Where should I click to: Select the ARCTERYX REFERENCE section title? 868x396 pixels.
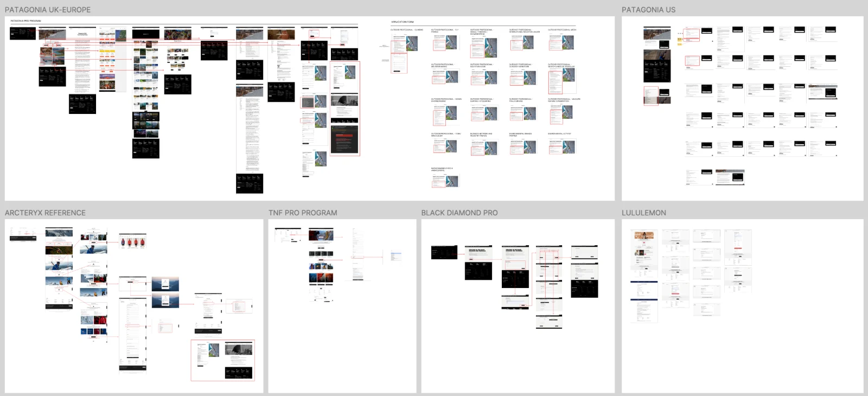pos(45,213)
